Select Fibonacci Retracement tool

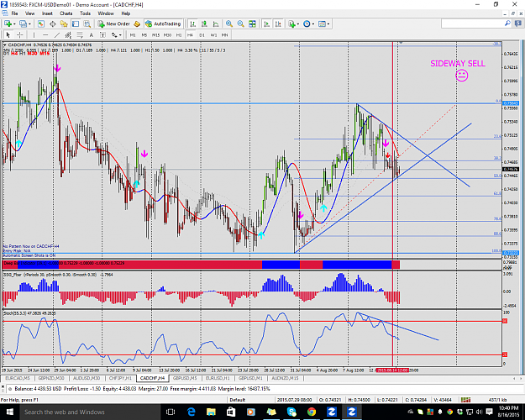80,34
